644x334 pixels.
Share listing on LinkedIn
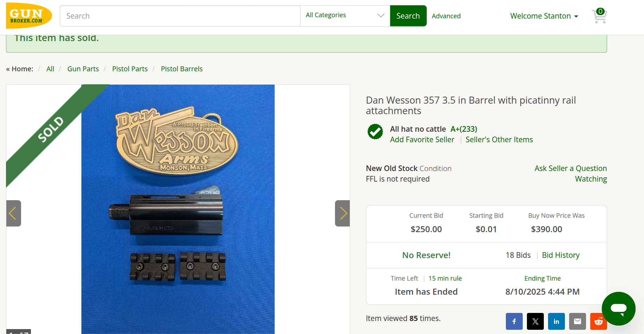click(x=556, y=321)
